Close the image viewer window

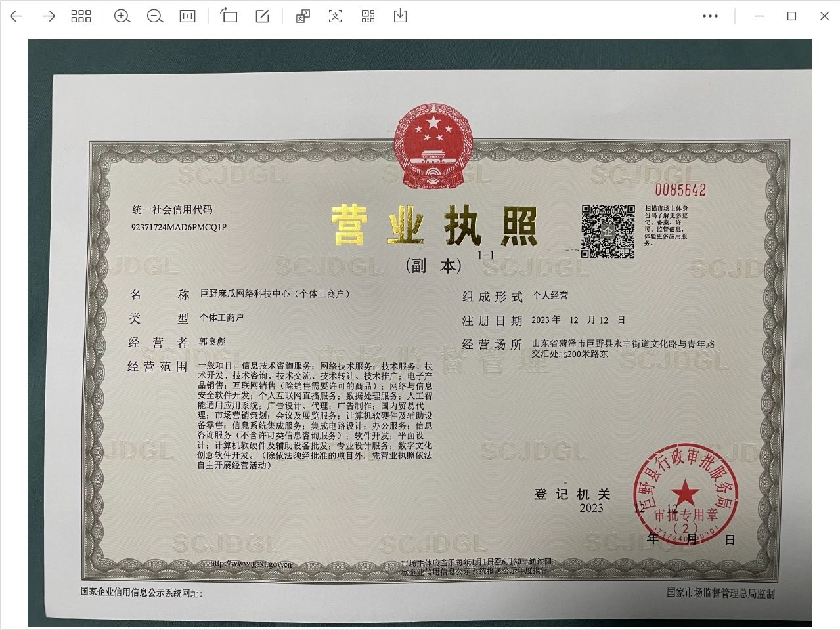824,16
